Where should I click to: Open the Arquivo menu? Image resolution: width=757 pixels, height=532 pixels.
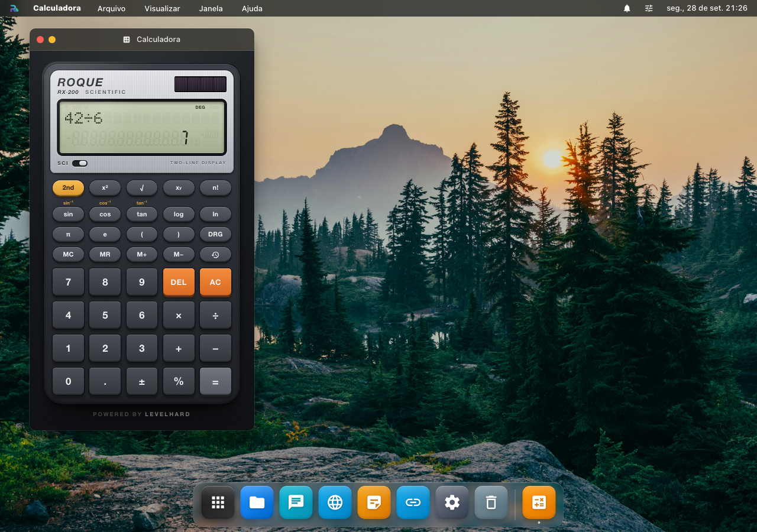[x=111, y=8]
